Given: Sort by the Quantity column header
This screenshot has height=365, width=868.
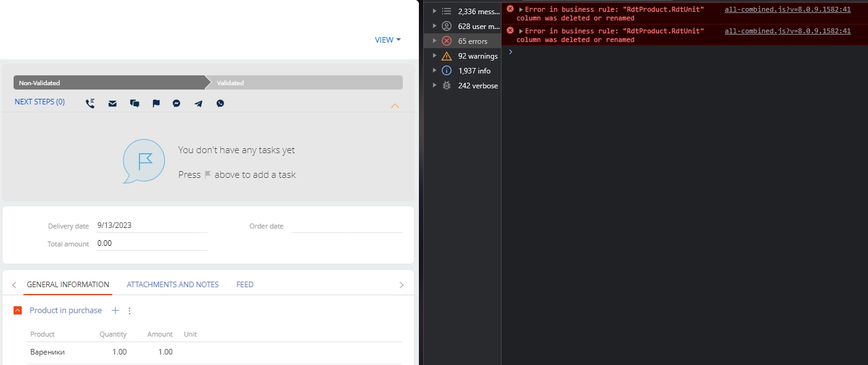Looking at the screenshot, I should click(113, 334).
